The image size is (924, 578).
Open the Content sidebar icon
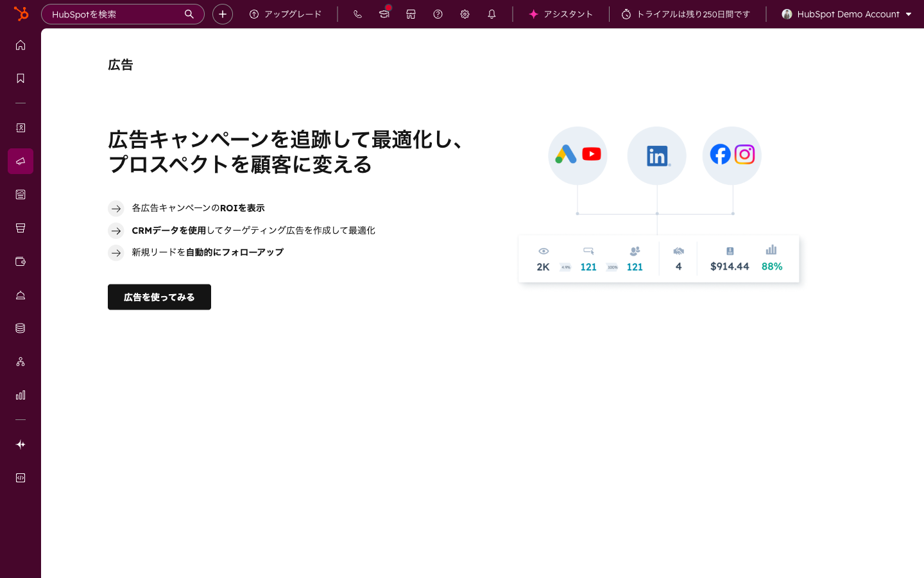[x=21, y=195]
